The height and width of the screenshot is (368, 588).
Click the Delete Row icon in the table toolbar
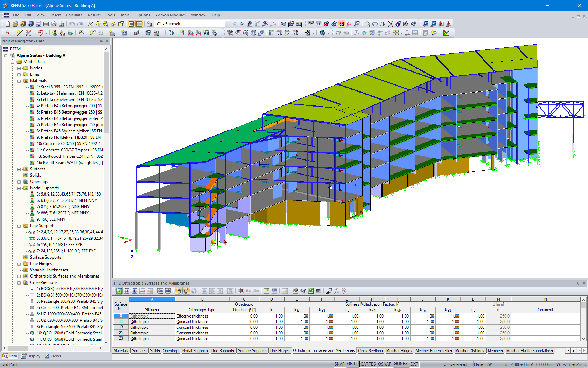(240, 291)
